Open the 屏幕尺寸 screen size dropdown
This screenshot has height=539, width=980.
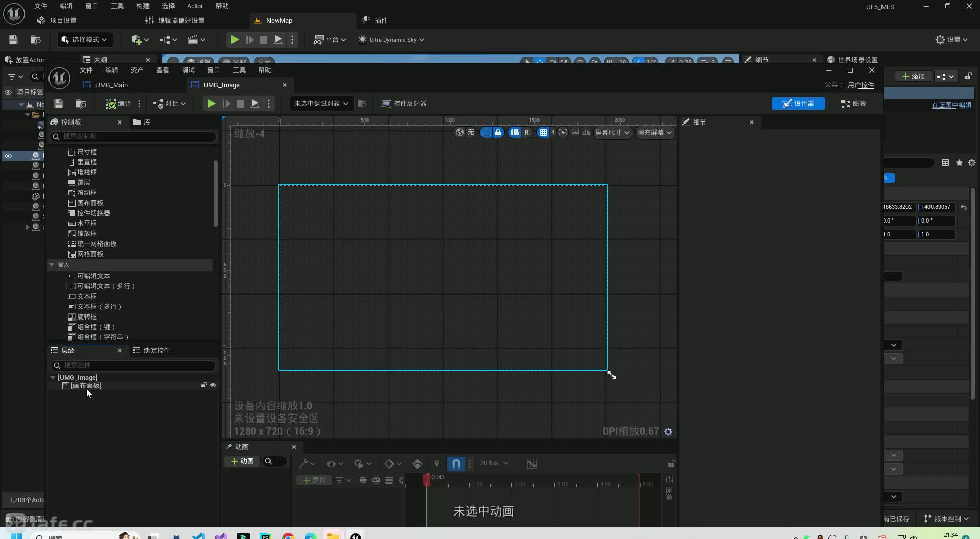(612, 133)
